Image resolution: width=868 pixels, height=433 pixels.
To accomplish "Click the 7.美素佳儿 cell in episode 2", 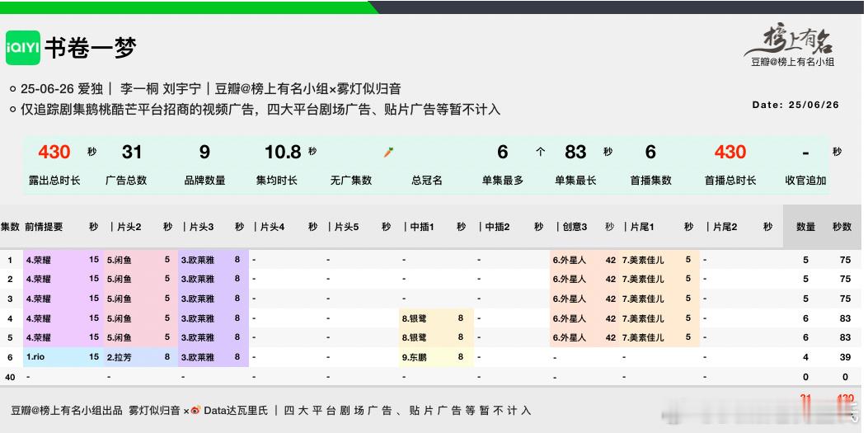I will tap(643, 279).
